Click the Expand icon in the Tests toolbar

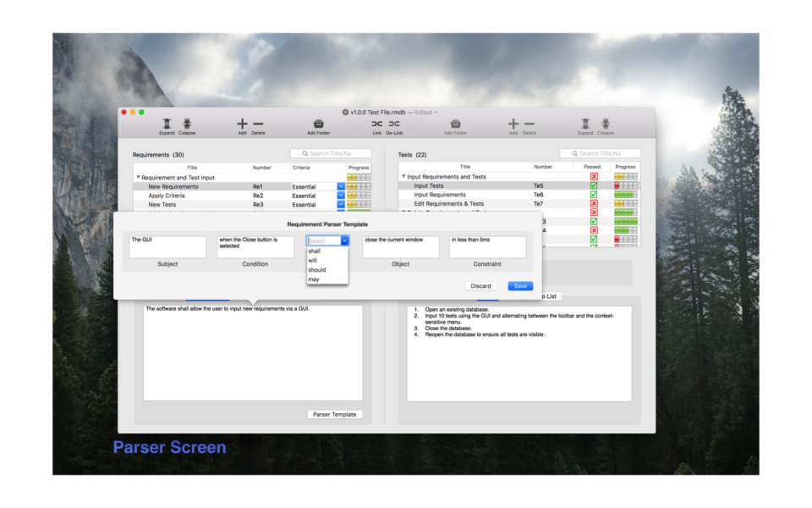585,124
